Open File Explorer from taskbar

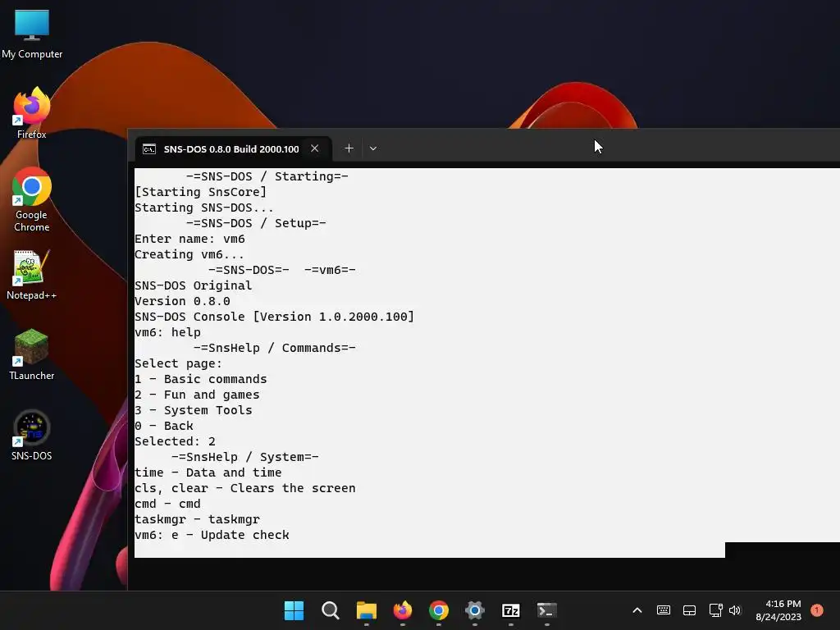pyautogui.click(x=367, y=610)
